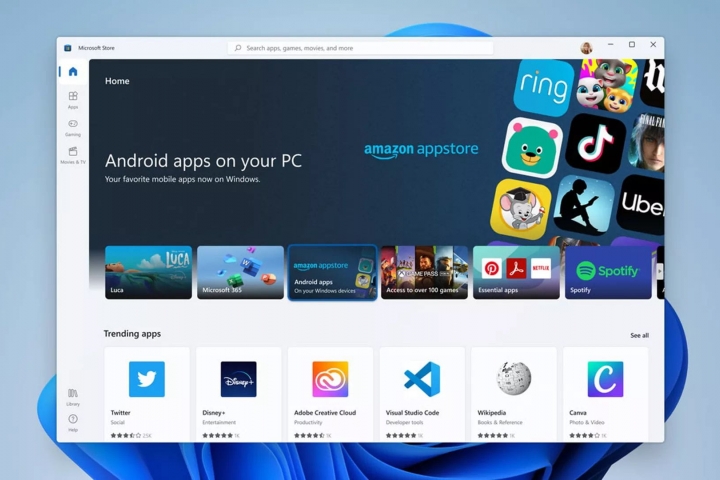
Task: Click the search apps input field
Action: point(360,47)
